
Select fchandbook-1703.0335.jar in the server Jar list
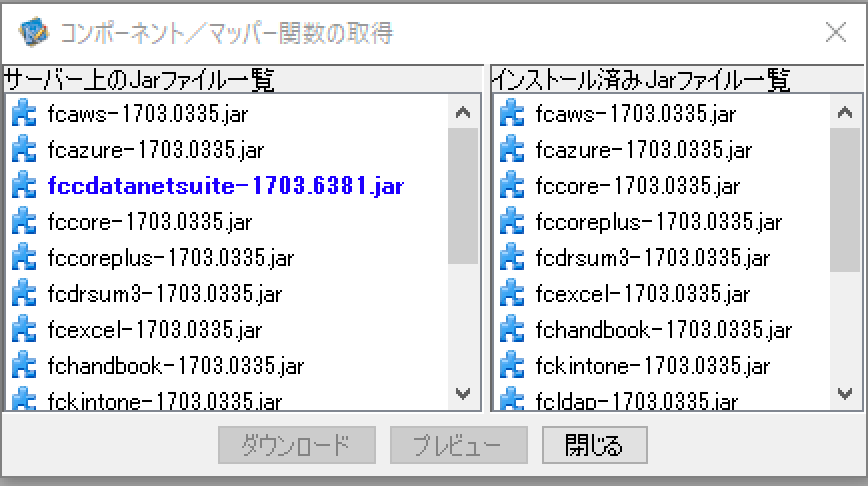point(176,366)
